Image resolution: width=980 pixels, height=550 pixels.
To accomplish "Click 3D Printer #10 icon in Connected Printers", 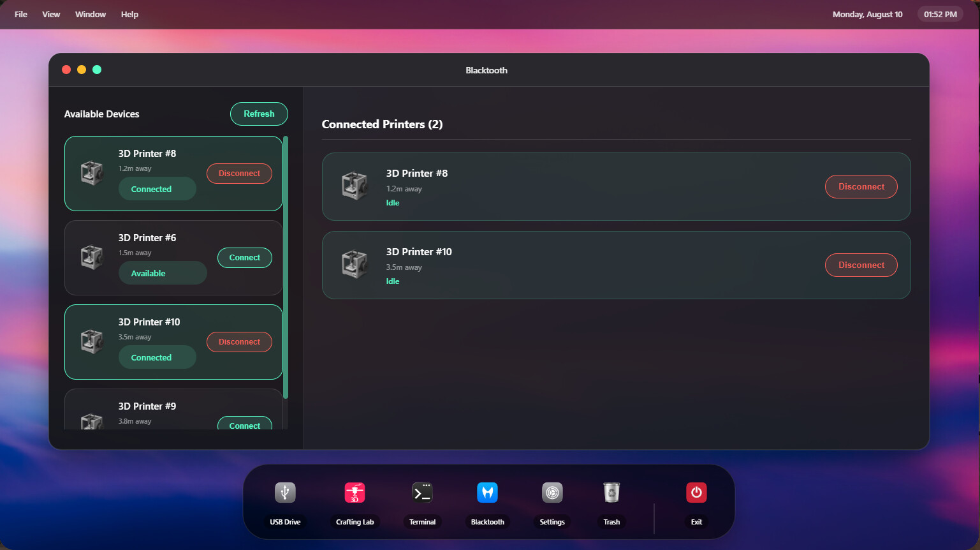I will [x=355, y=265].
